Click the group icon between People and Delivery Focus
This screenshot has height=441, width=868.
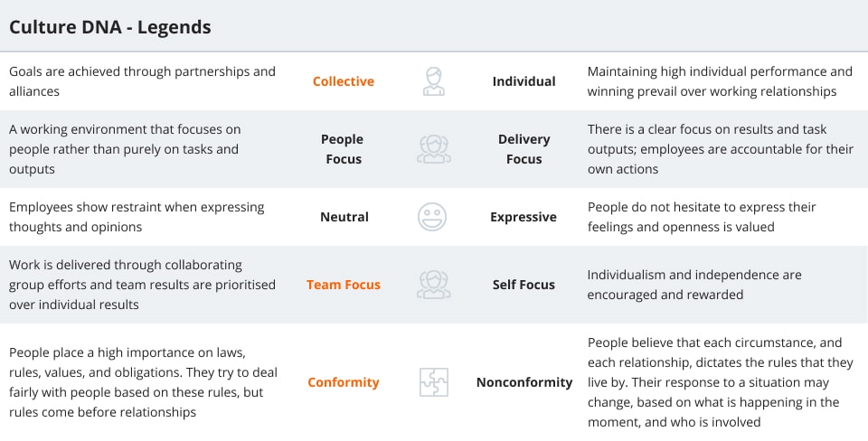click(434, 149)
